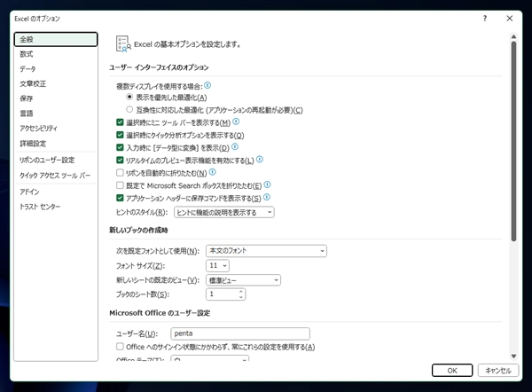Toggle 入力時に データ型に変換 を表示 checkbox
Screen dimensions: 532x392
pyautogui.click(x=120, y=147)
